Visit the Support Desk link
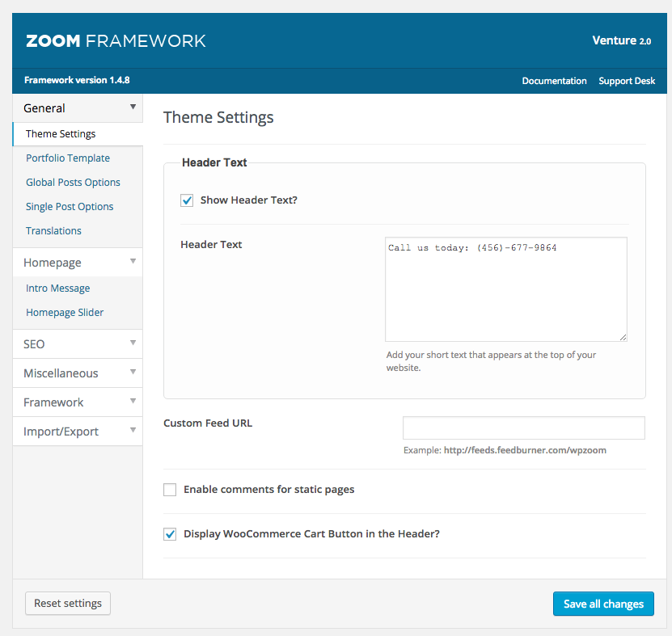The image size is (672, 636). (627, 81)
